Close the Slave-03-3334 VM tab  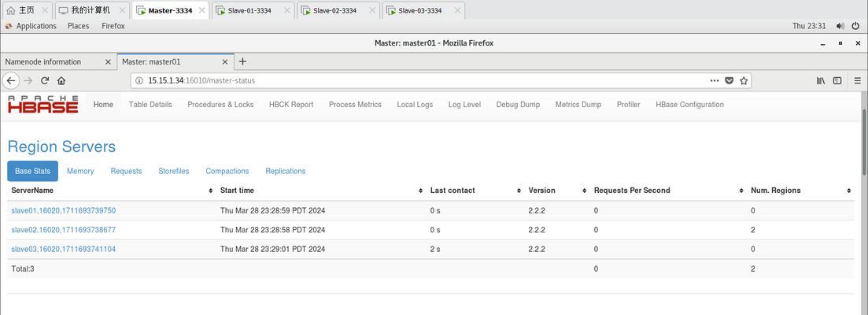[458, 10]
